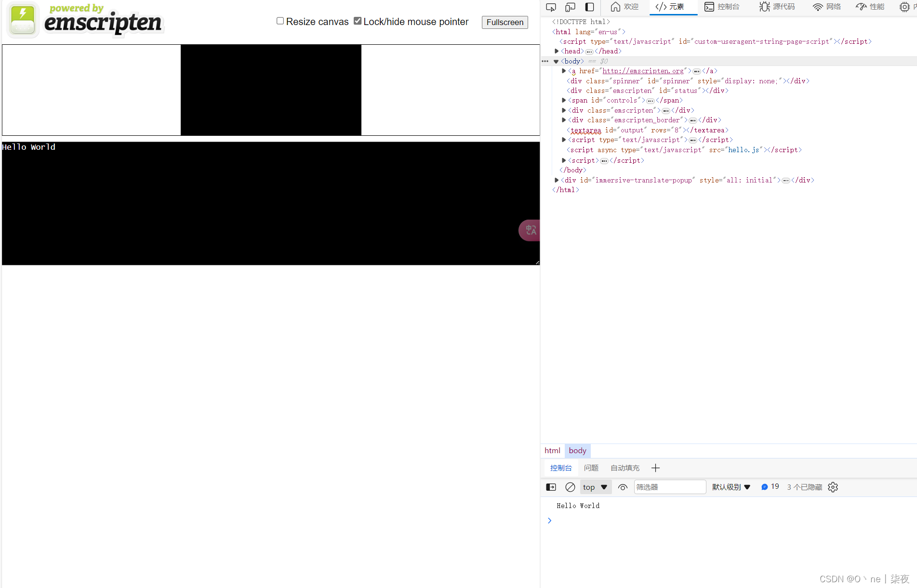Select the 控制台 drawer tab
This screenshot has height=588, width=917.
(x=561, y=468)
